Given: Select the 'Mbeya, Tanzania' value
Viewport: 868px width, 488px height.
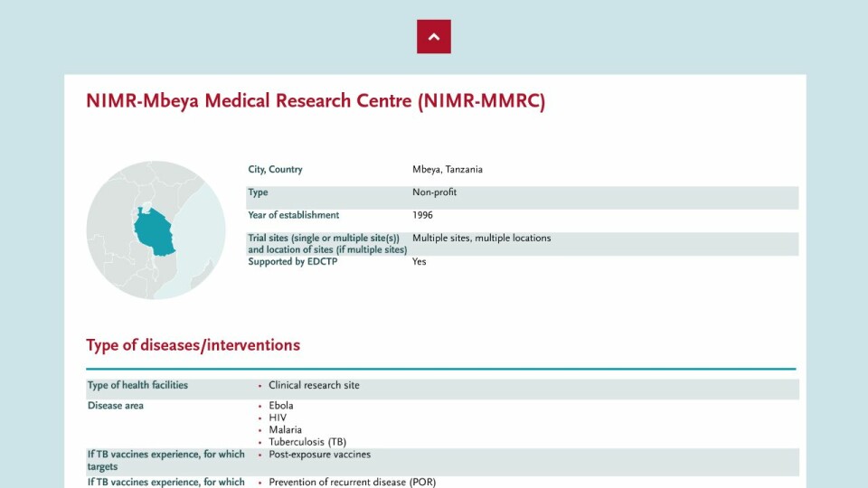Looking at the screenshot, I should click(448, 169).
